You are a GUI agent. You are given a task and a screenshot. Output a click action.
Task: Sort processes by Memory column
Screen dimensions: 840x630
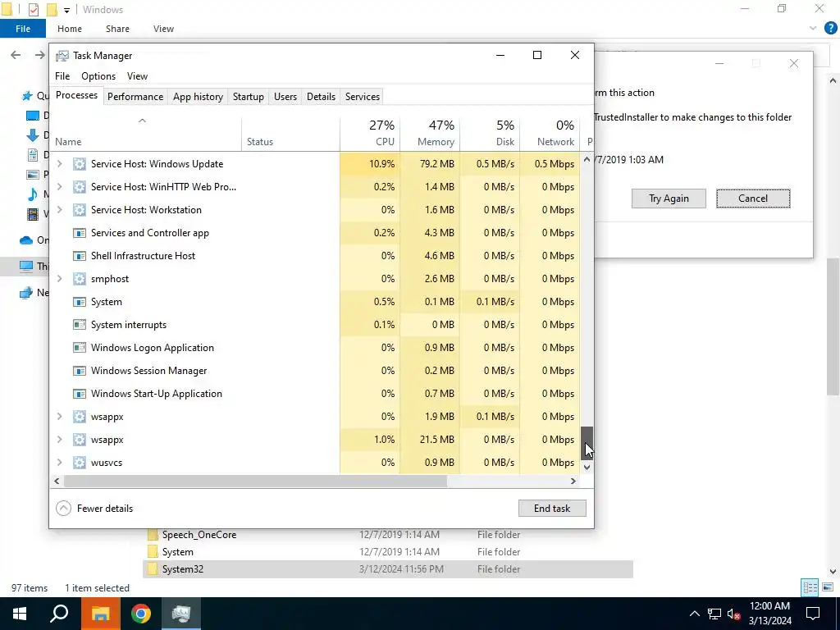(x=430, y=133)
